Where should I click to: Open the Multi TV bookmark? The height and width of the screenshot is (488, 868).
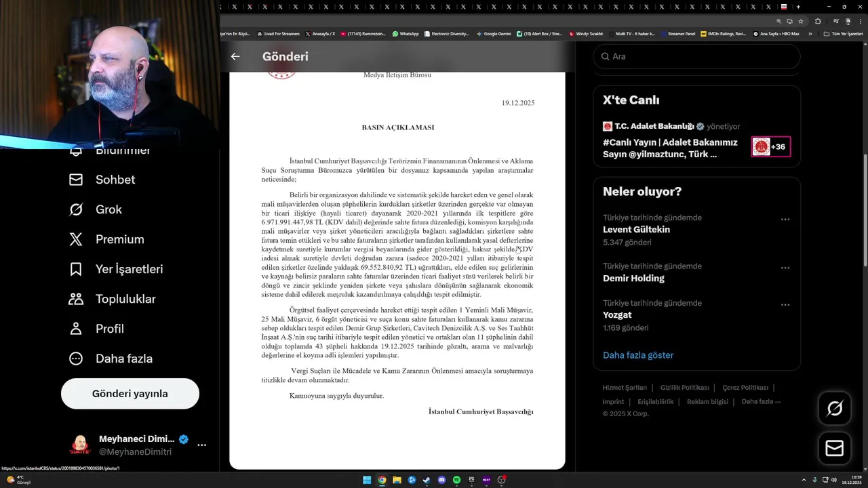[631, 33]
